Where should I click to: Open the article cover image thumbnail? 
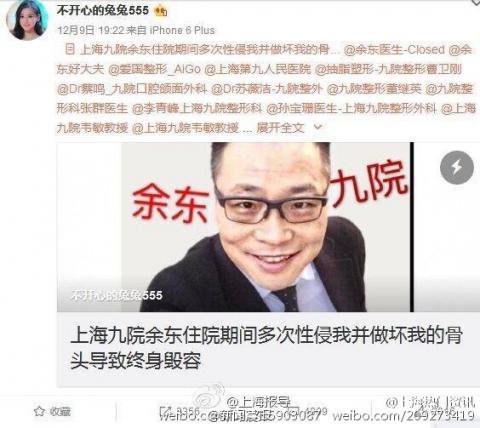[x=267, y=227]
